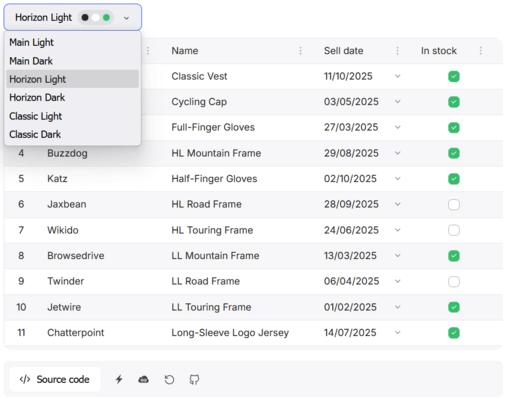Check In stock for HL Road Frame
The image size is (507, 400).
[454, 204]
